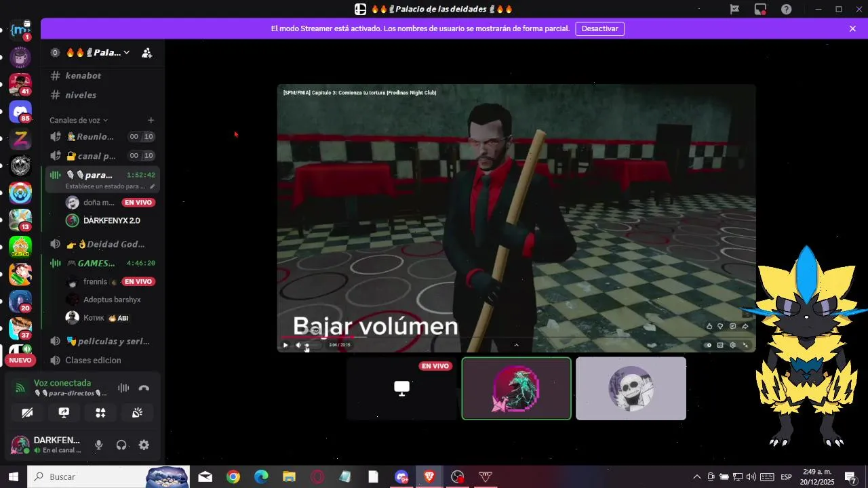Edit the channel status pencil icon
The height and width of the screenshot is (488, 868).
point(152,186)
